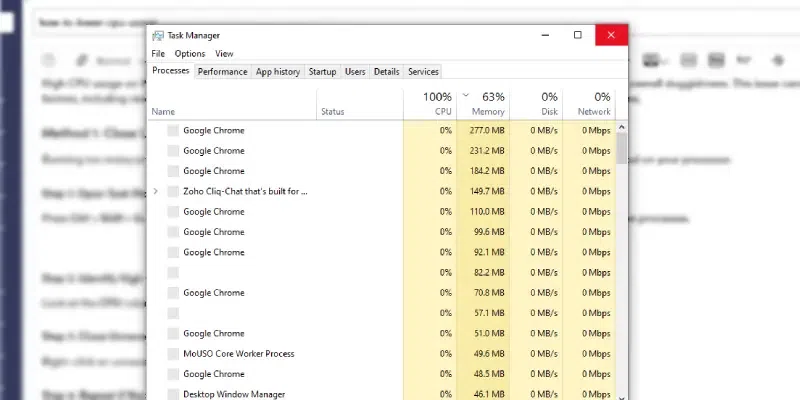This screenshot has width=800, height=400.
Task: Open the Options menu
Action: [190, 54]
